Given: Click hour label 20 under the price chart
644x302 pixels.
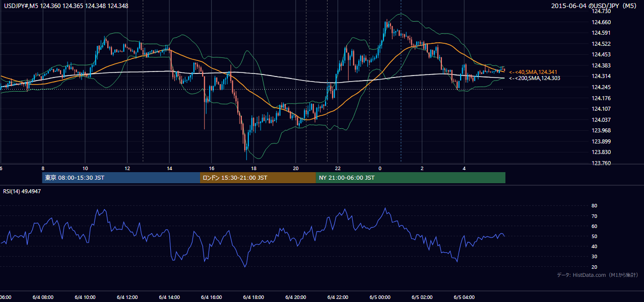Looking at the screenshot, I should (296, 169).
